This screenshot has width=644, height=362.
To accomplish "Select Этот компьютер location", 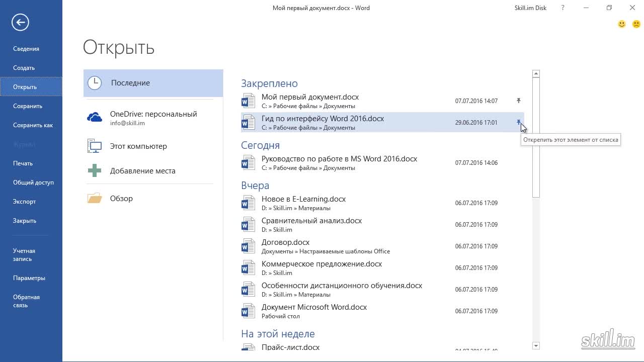I will coord(153,146).
